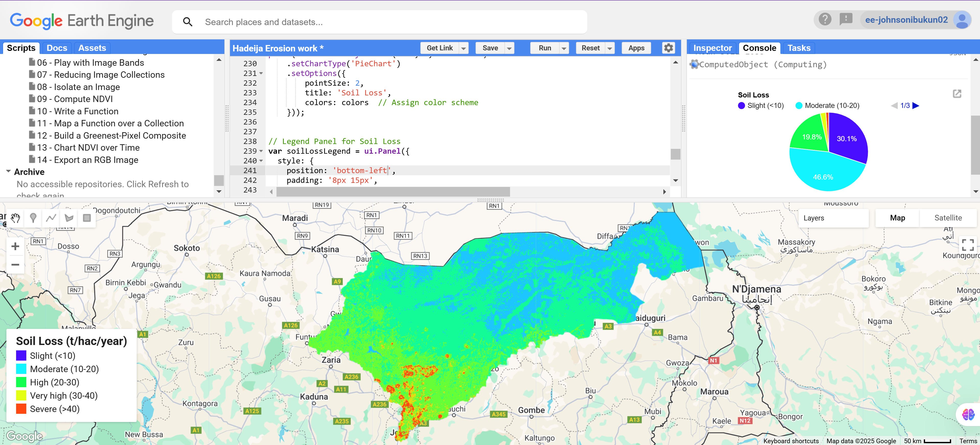Switch basemap to Satellite view
The image size is (980, 445).
click(948, 218)
